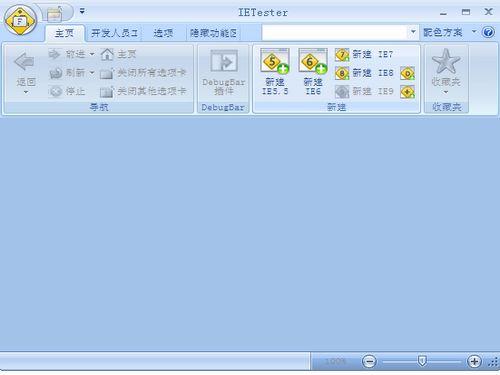The height and width of the screenshot is (375, 500).
Task: Expand the 前进 dropdown arrow
Action: tap(92, 54)
